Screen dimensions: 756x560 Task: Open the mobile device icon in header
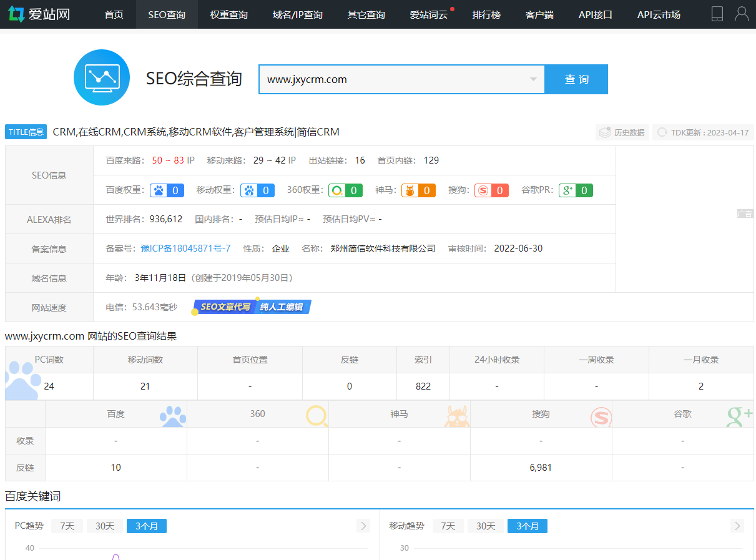coord(717,14)
